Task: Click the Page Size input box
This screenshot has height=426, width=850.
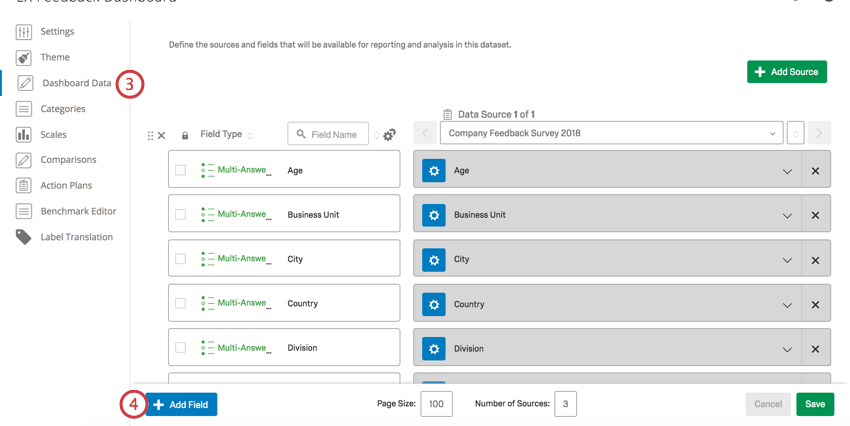Action: (436, 404)
